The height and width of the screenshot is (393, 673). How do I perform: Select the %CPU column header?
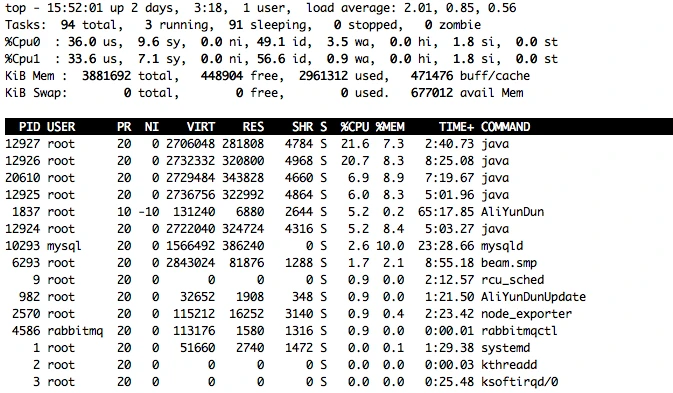click(x=355, y=127)
